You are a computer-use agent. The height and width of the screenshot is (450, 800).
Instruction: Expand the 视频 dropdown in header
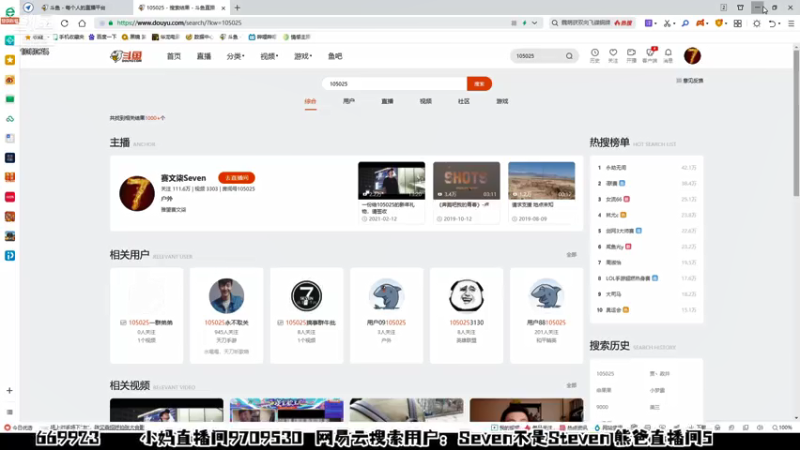(x=269, y=56)
